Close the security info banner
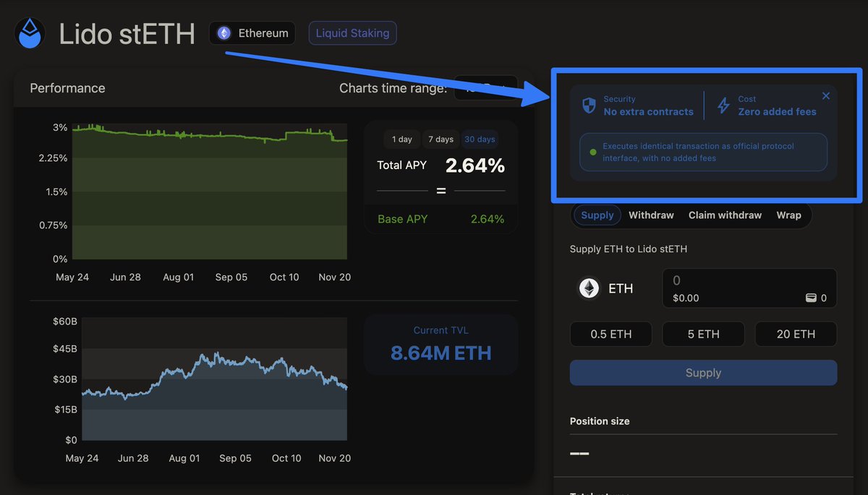The height and width of the screenshot is (495, 868). point(826,96)
